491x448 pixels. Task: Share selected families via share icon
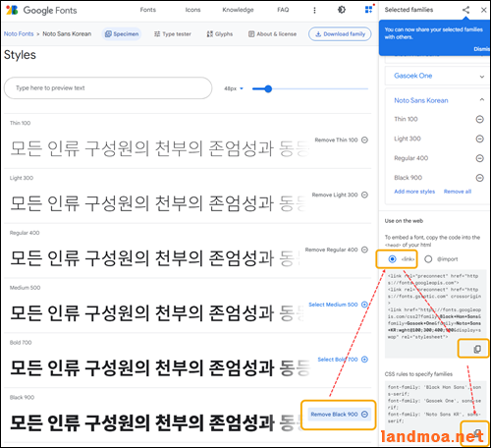(x=465, y=10)
